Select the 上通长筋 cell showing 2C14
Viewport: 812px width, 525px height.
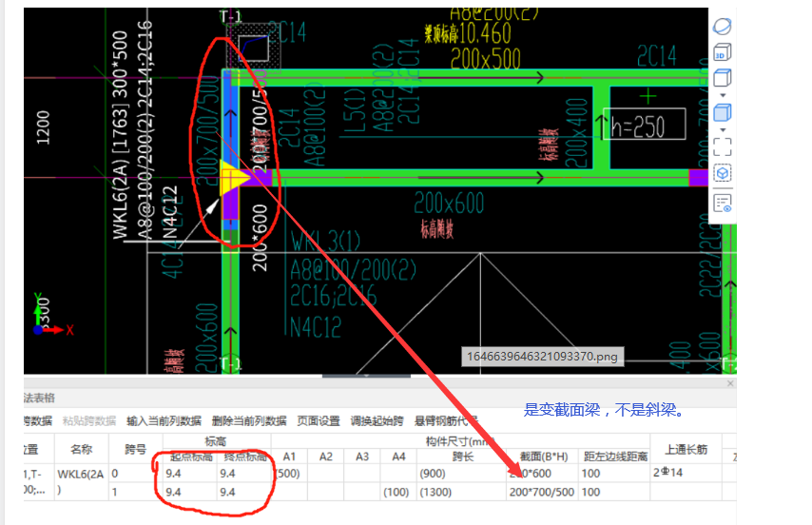[x=686, y=474]
